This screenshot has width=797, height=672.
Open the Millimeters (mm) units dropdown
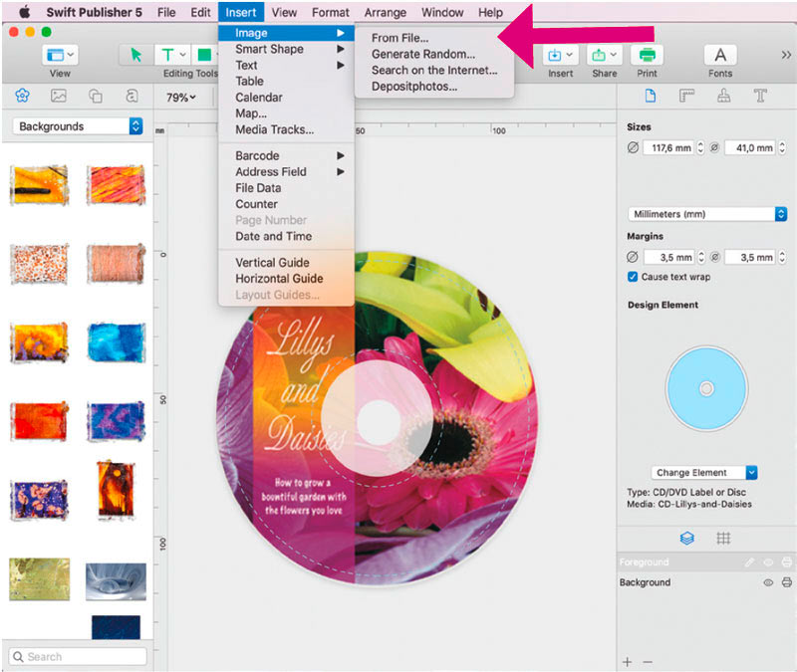click(707, 214)
